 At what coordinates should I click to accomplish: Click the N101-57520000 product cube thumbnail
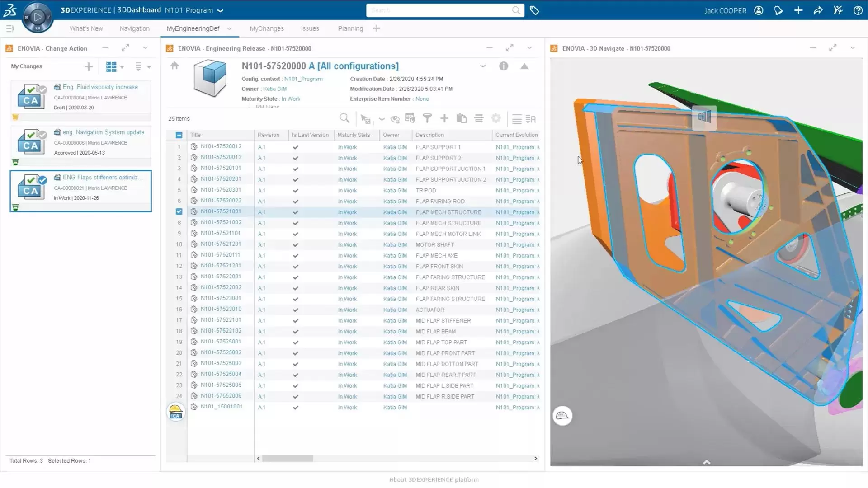click(210, 79)
